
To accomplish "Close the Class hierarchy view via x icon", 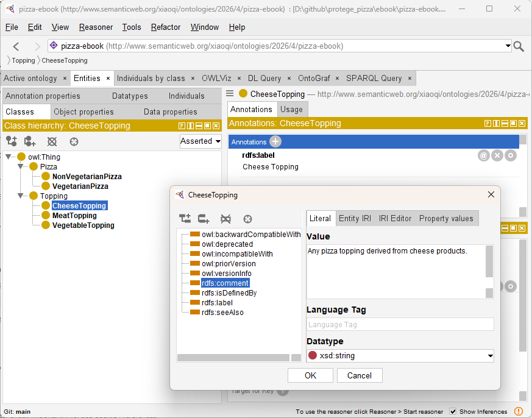I will coord(216,126).
